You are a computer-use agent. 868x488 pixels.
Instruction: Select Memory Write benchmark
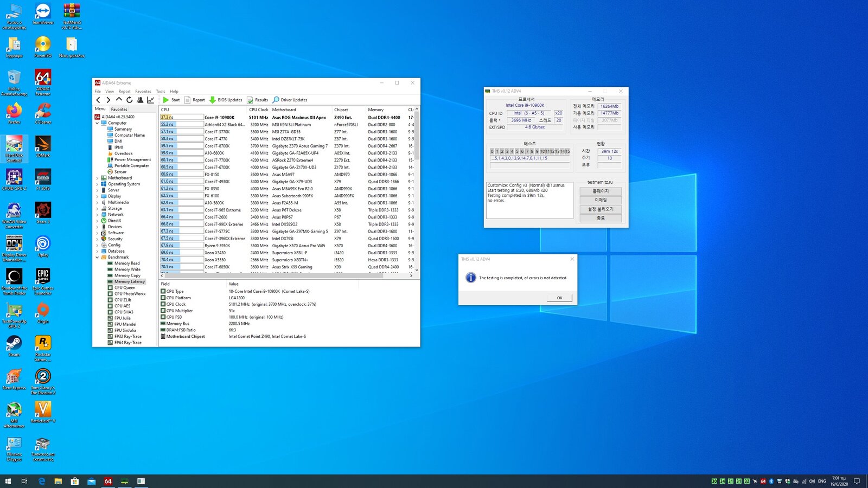tap(127, 269)
